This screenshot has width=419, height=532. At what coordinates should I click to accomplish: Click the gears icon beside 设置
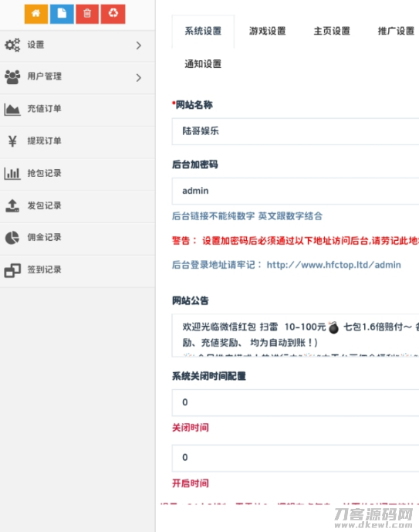tap(12, 45)
